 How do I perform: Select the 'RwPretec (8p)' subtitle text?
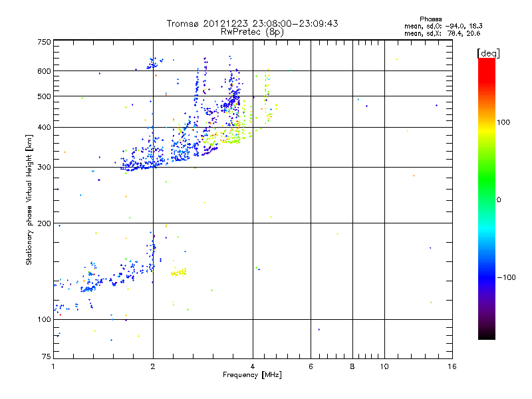(252, 32)
